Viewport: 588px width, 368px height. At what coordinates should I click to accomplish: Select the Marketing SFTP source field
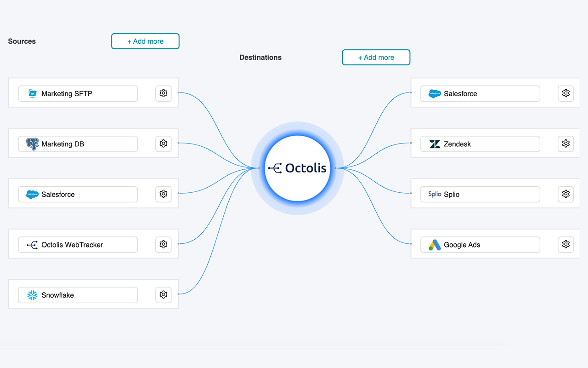78,93
